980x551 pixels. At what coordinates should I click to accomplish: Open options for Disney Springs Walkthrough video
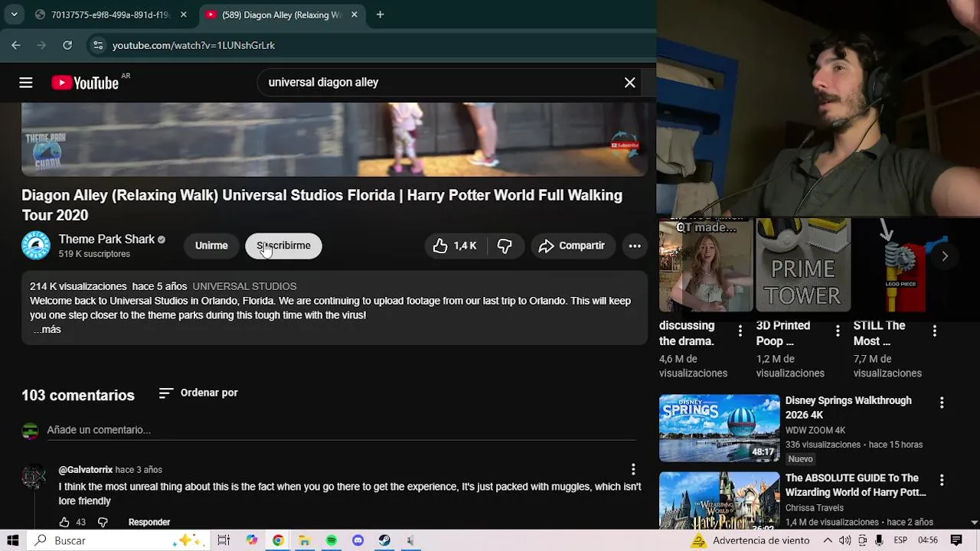(942, 403)
